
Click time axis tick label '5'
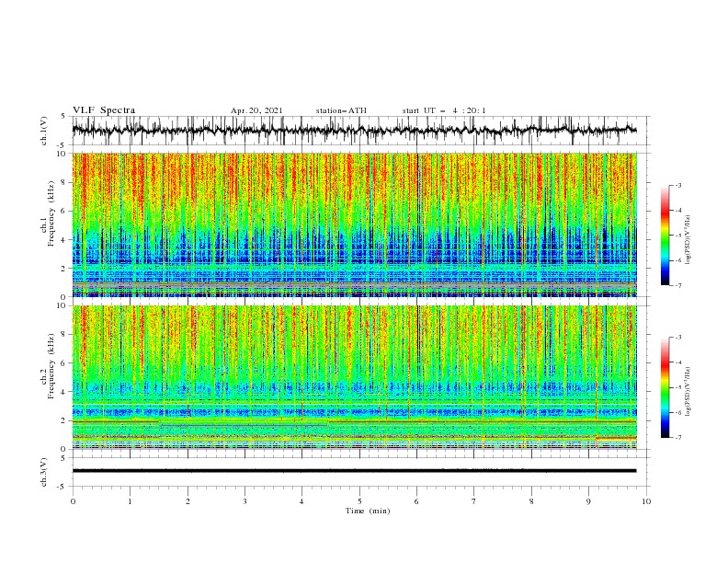tap(359, 501)
